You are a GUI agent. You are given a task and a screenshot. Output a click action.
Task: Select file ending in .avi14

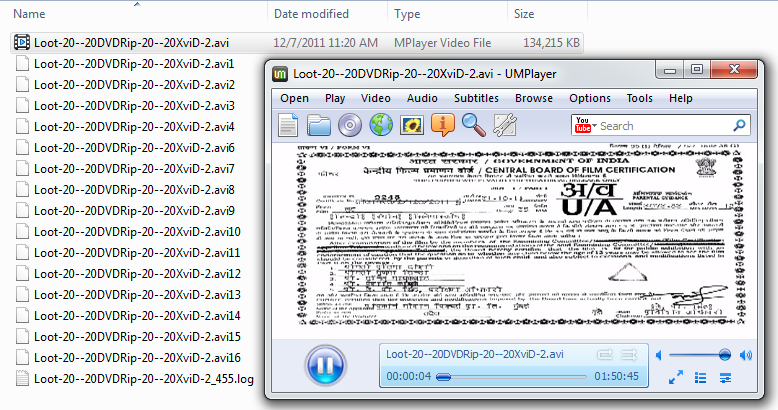(x=137, y=316)
